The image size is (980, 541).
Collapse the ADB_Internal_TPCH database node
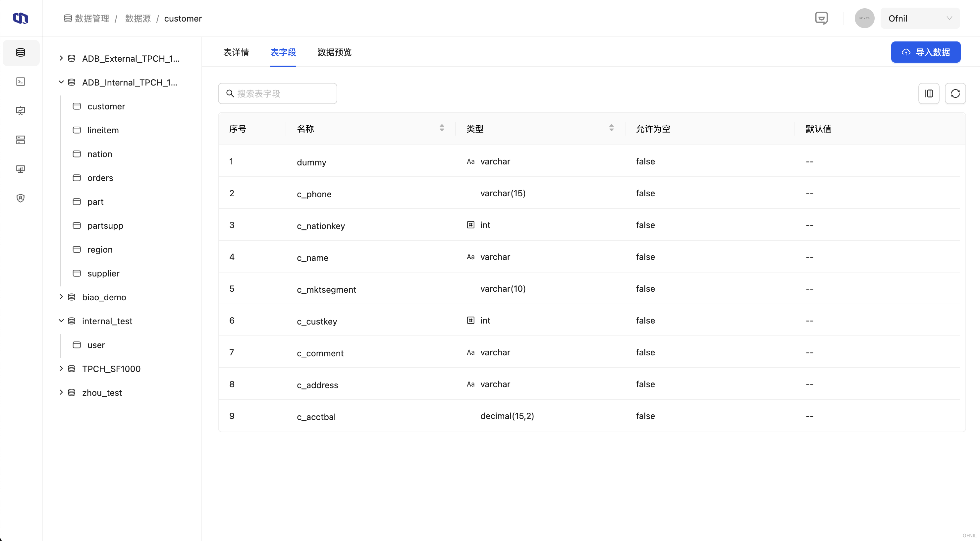(61, 82)
